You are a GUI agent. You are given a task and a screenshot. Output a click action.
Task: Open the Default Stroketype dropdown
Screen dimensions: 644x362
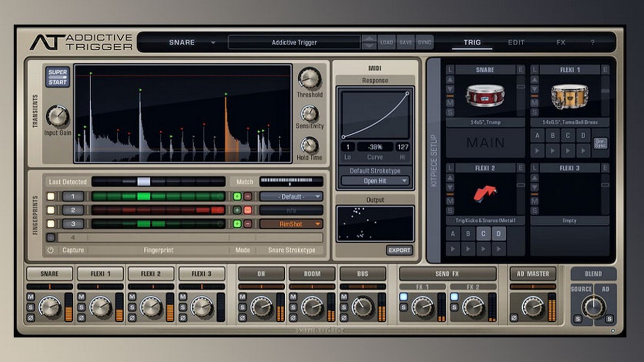(x=375, y=181)
